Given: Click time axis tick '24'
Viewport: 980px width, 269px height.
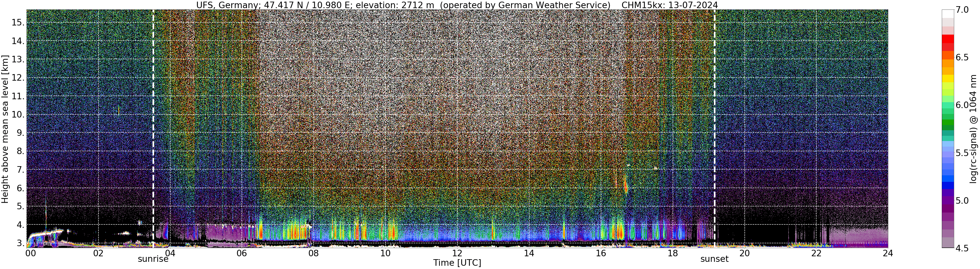Looking at the screenshot, I should 888,253.
